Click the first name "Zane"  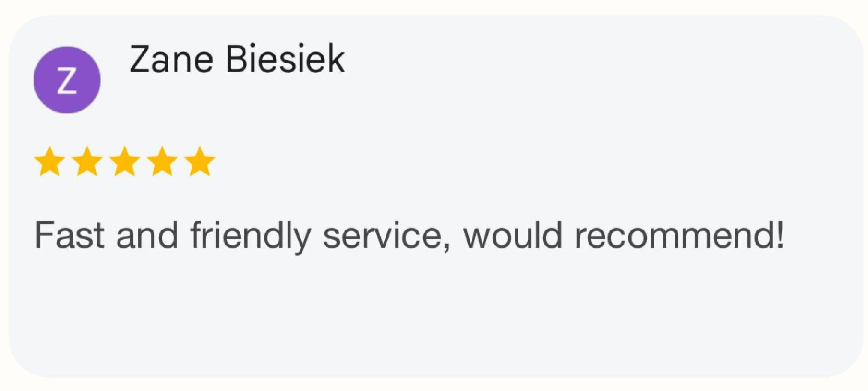(171, 59)
